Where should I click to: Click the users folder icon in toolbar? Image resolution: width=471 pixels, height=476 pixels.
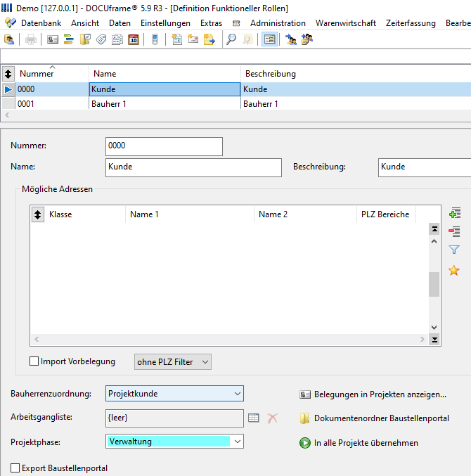[9, 39]
